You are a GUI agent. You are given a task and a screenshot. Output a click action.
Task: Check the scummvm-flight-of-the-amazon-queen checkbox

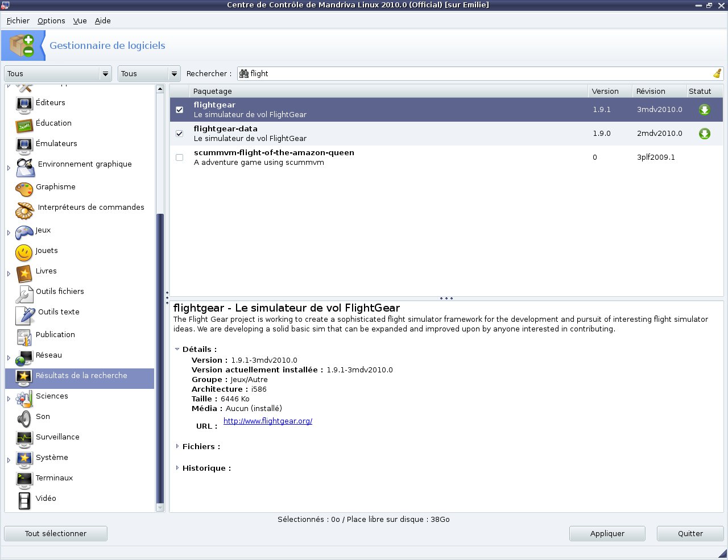coord(180,157)
